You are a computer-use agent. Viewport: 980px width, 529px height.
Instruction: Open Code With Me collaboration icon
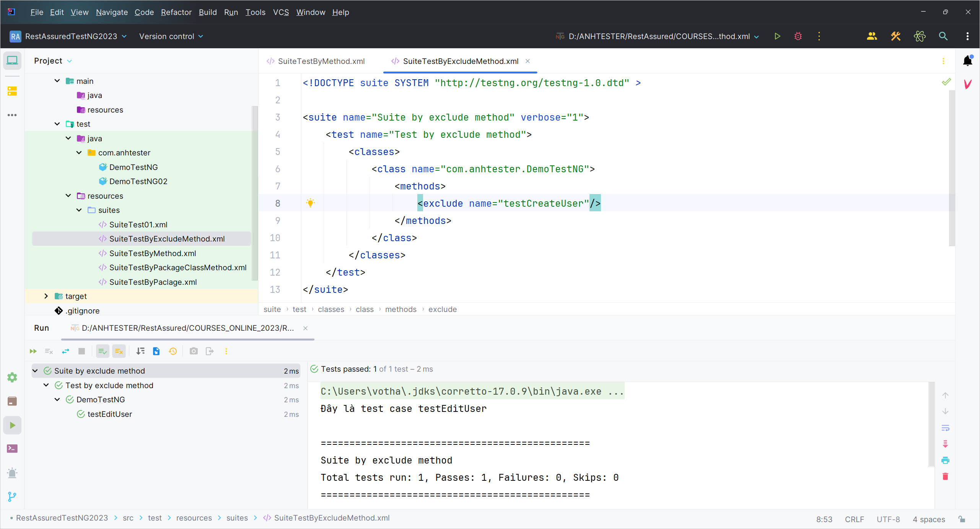[872, 36]
